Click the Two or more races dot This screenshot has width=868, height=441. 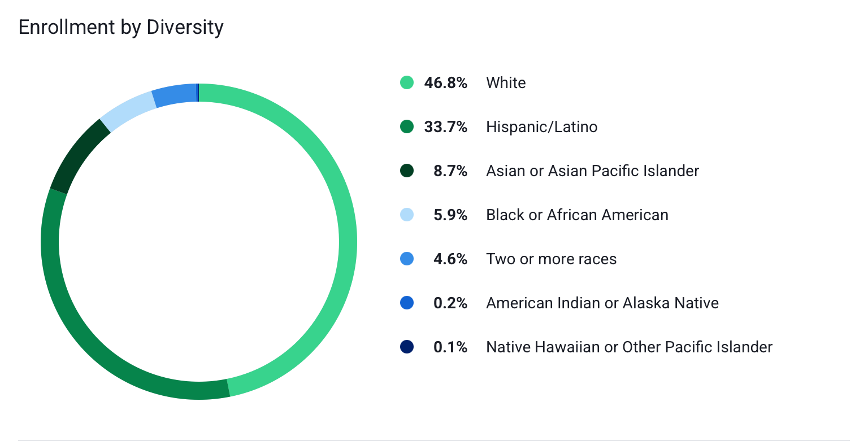(407, 259)
